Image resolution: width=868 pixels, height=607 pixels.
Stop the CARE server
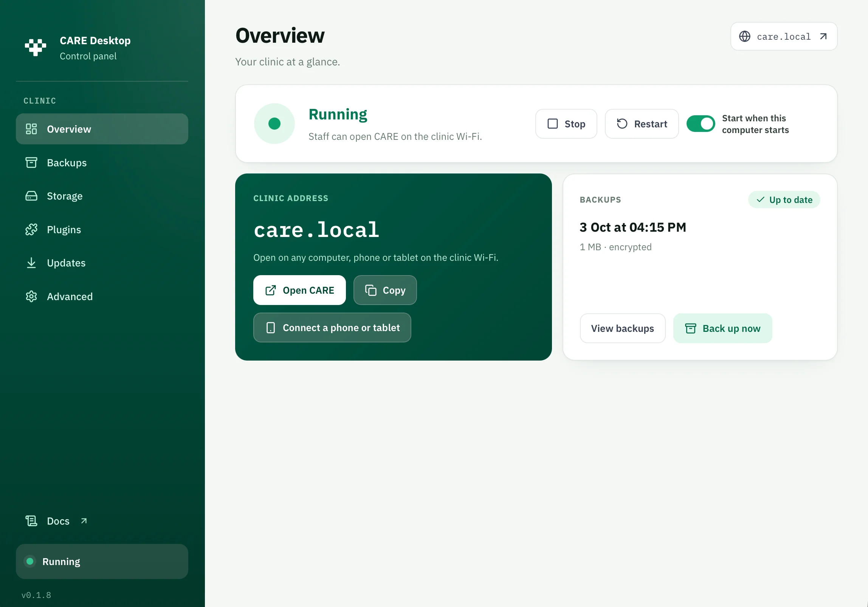click(566, 124)
